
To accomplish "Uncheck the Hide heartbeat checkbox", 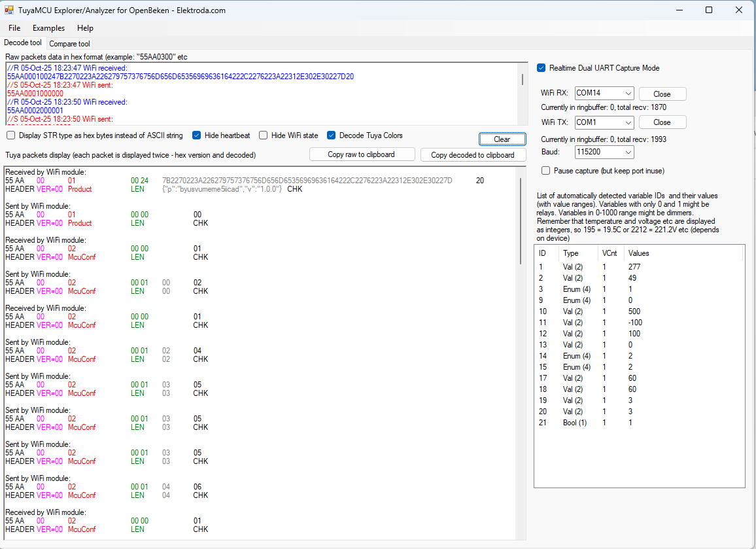I will (196, 135).
